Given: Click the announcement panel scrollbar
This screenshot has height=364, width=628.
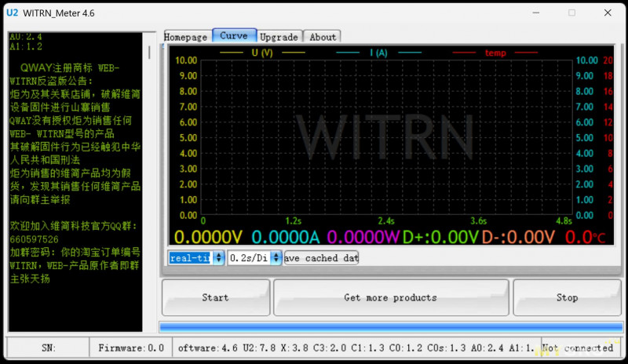Looking at the screenshot, I should click(x=149, y=52).
